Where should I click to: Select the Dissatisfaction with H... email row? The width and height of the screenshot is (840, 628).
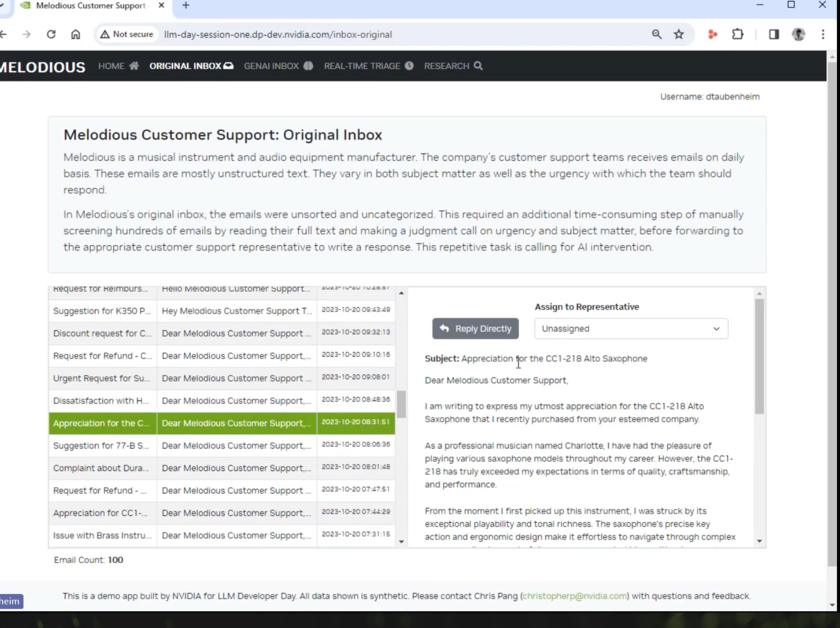pyautogui.click(x=222, y=401)
